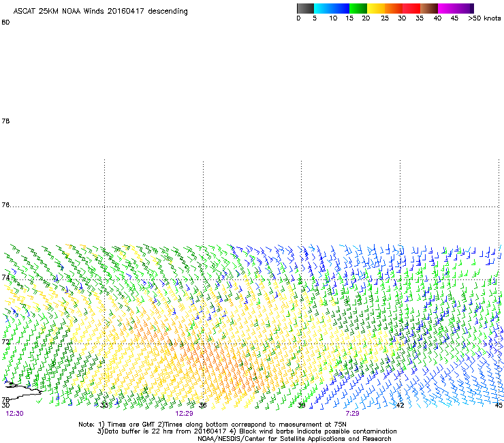
Task: Click the longitude 33 axis label
Action: (x=104, y=405)
